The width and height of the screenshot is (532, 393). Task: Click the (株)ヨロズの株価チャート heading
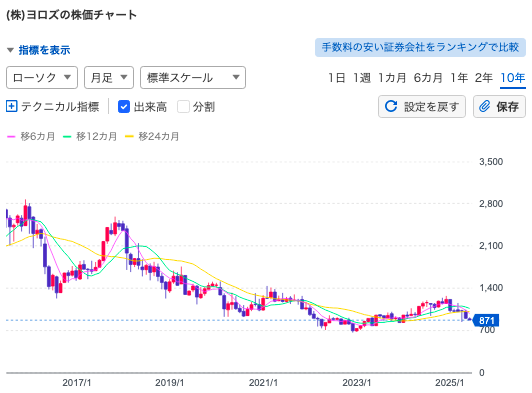[x=72, y=15]
